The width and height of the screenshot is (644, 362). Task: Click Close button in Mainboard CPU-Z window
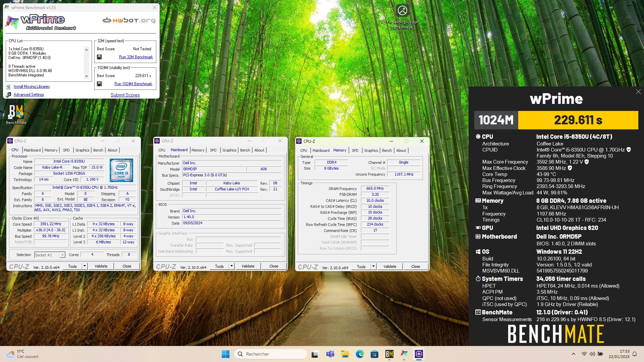[x=274, y=266]
